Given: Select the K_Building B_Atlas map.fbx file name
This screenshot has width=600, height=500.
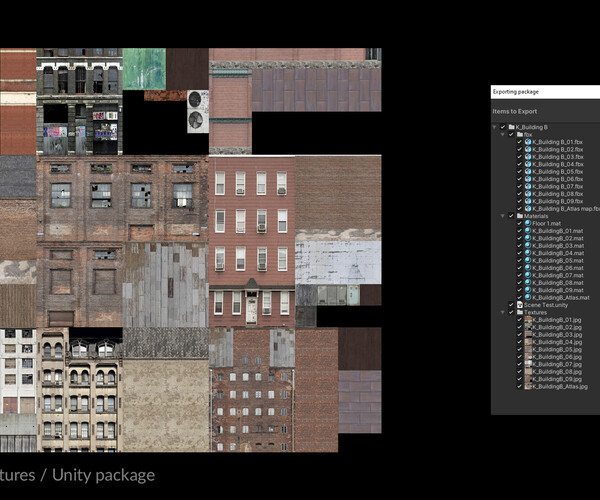Looking at the screenshot, I should 566,208.
